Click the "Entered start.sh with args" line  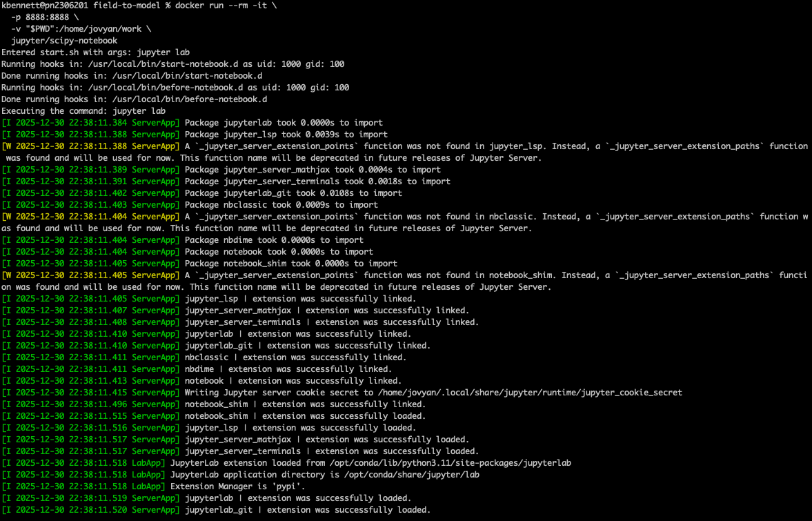[x=95, y=52]
